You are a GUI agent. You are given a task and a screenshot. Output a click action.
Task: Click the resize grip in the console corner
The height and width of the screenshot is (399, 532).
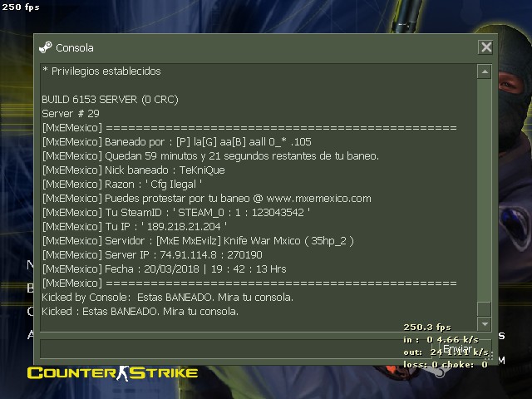pyautogui.click(x=490, y=356)
